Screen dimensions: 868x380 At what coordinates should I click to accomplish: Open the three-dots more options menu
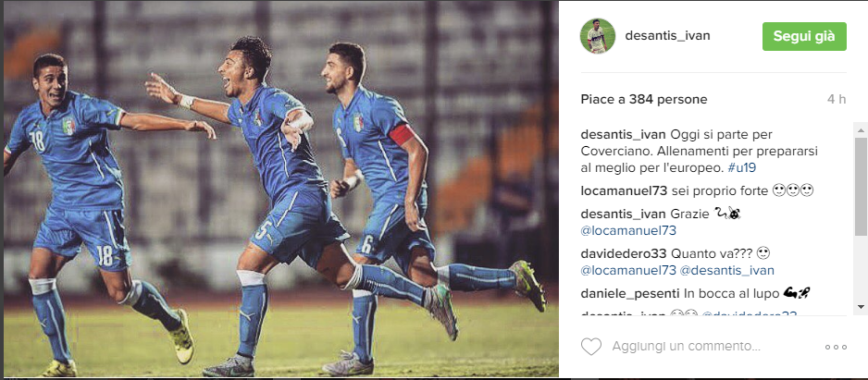pos(836,348)
